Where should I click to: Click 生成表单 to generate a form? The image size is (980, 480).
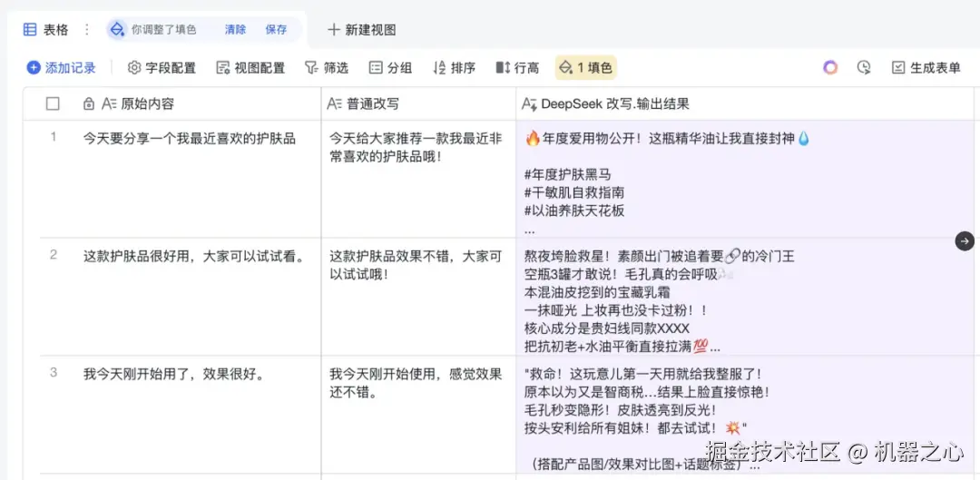tap(926, 67)
